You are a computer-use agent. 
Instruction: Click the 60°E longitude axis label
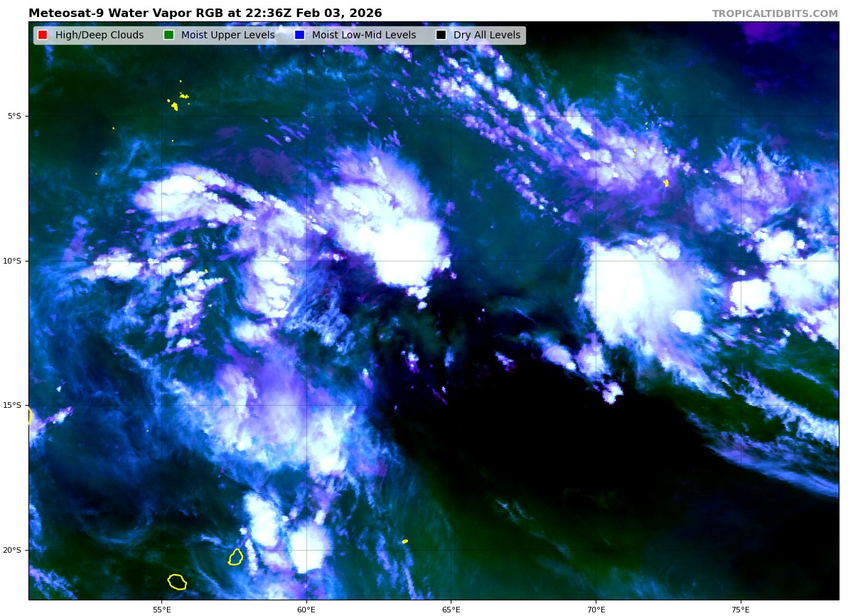click(306, 609)
